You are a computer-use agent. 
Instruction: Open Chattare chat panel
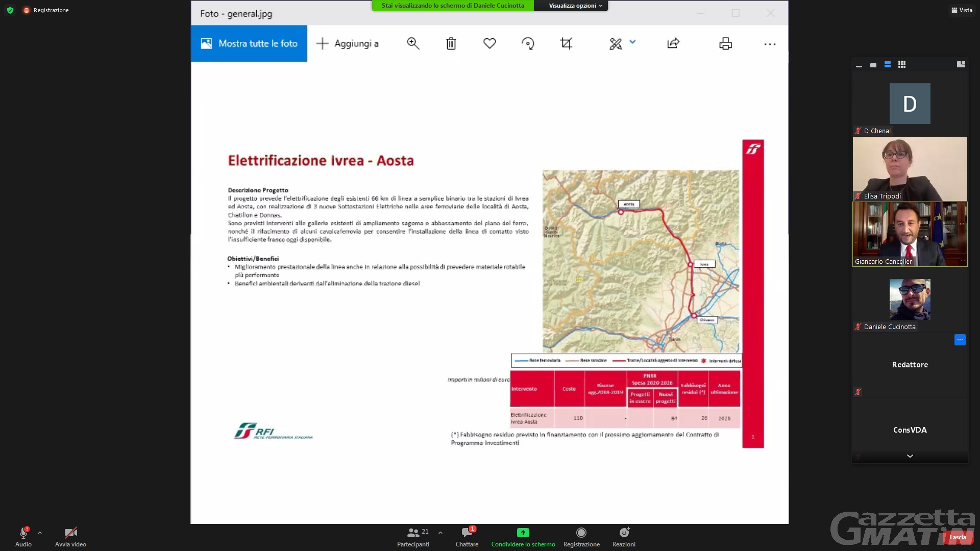pos(467,537)
